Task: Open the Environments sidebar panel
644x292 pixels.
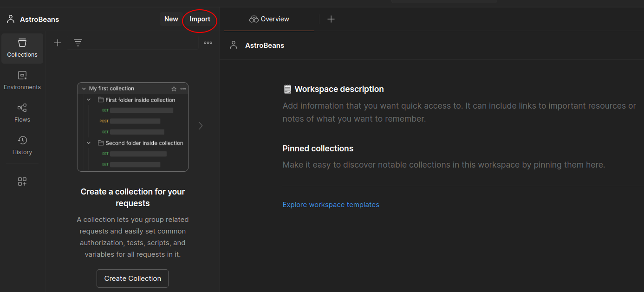Action: click(22, 80)
